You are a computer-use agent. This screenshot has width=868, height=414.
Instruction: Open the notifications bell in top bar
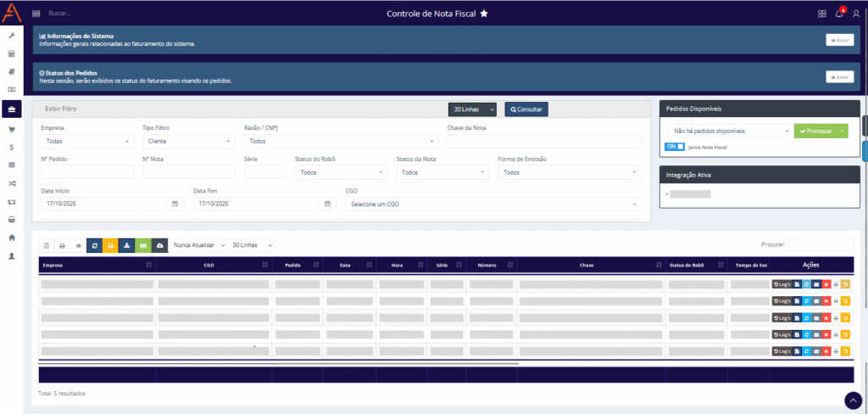838,14
